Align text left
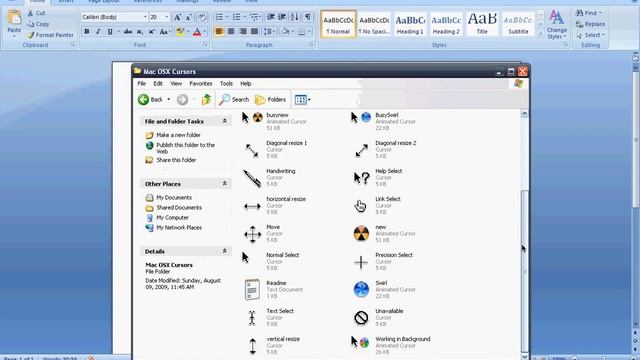Image resolution: width=640 pixels, height=360 pixels. coord(219,31)
